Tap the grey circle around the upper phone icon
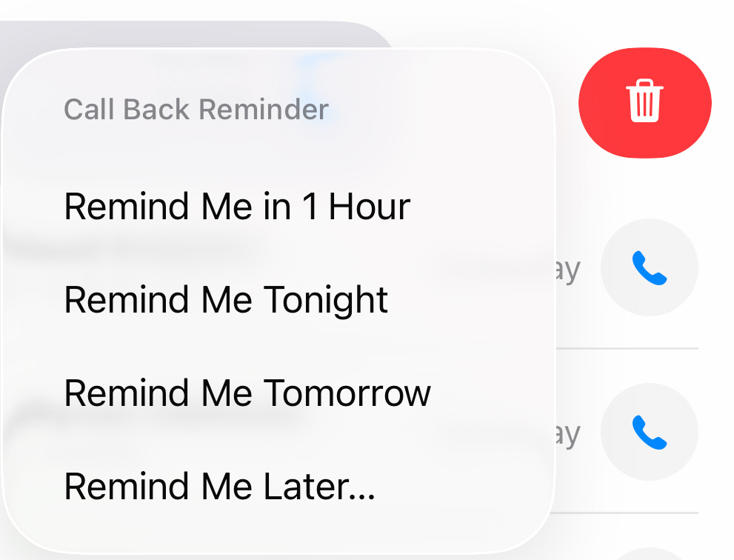This screenshot has height=560, width=734. (x=650, y=267)
